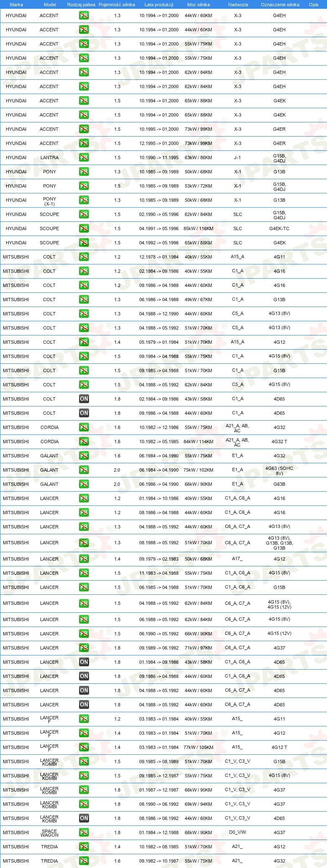This screenshot has height=868, width=327.
Task: Click the J-1 body cell
Action: point(238,157)
